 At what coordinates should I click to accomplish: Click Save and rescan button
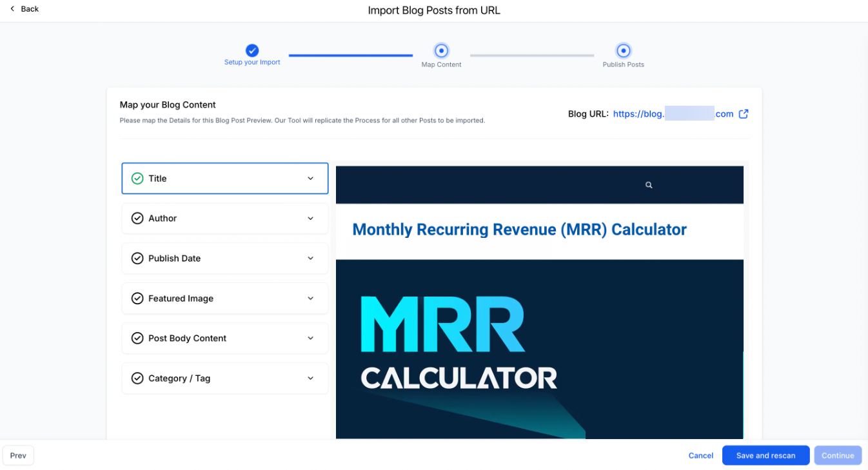pyautogui.click(x=765, y=456)
